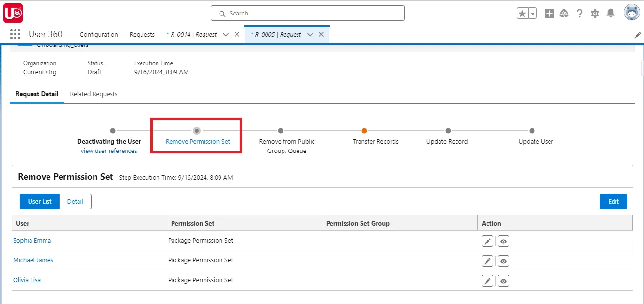This screenshot has height=304, width=644.
Task: Switch to the User List view toggle
Action: 39,201
